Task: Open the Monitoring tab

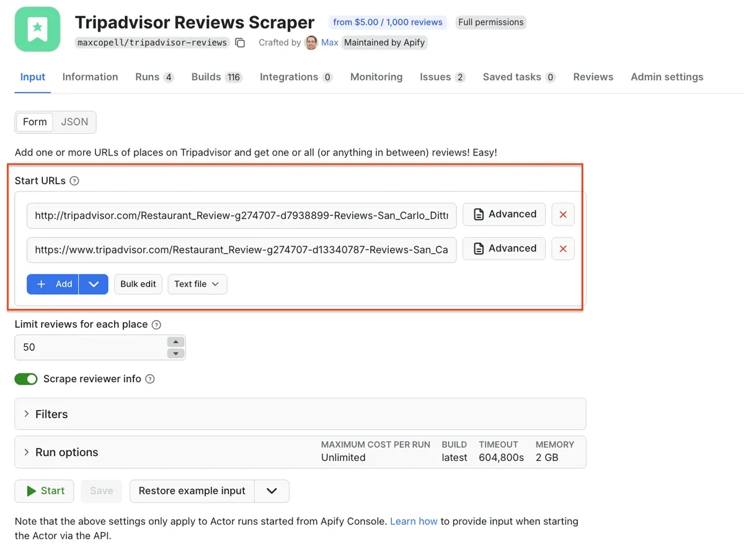Action: click(376, 77)
